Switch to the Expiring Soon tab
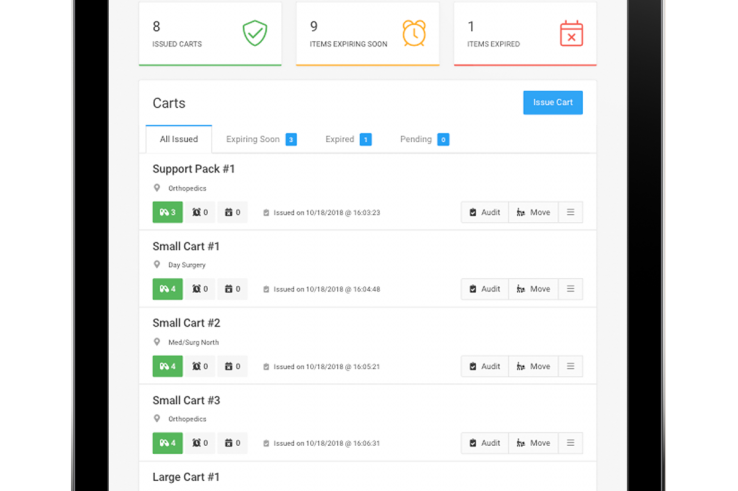This screenshot has width=738, height=491. (x=261, y=139)
